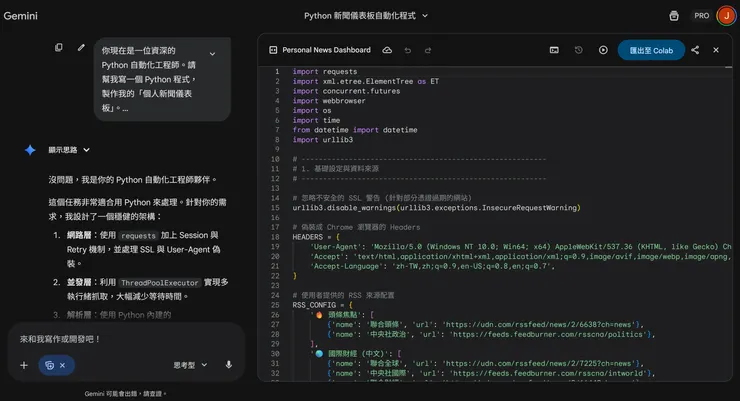Click the User-Agent header line
Screen dimensions: 740x401
pyautogui.click(x=521, y=247)
